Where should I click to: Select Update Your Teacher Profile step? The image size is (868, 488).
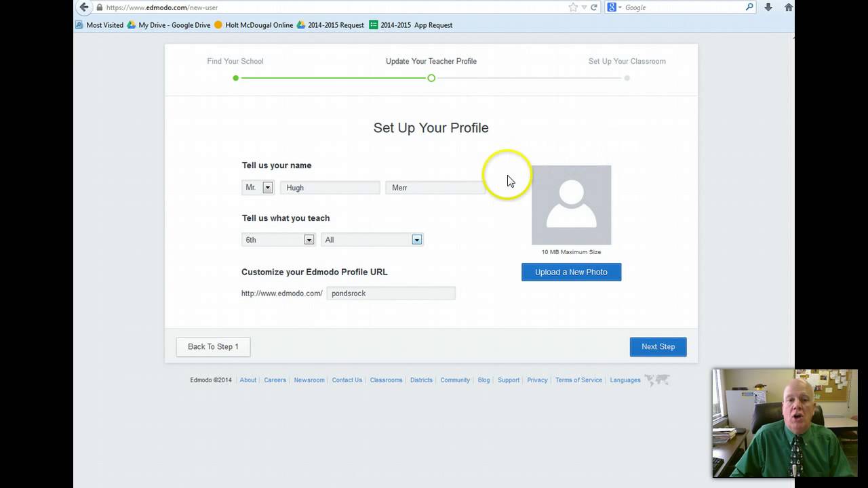point(431,61)
